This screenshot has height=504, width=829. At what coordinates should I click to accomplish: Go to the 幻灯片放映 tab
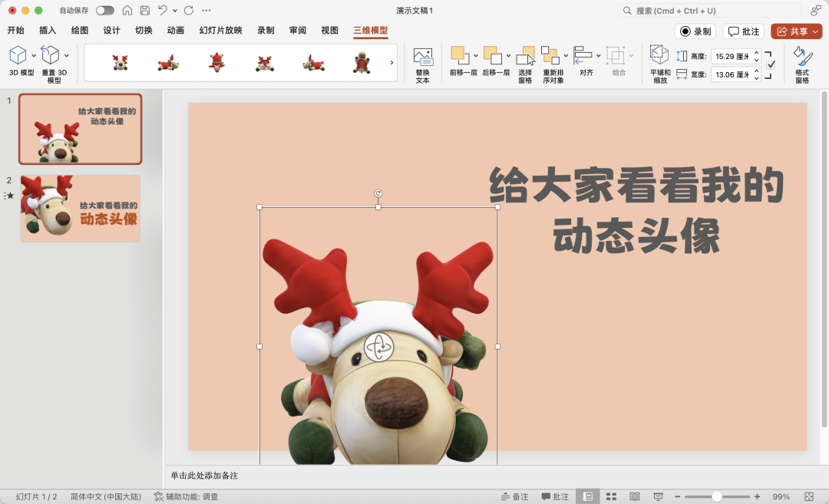pyautogui.click(x=220, y=31)
